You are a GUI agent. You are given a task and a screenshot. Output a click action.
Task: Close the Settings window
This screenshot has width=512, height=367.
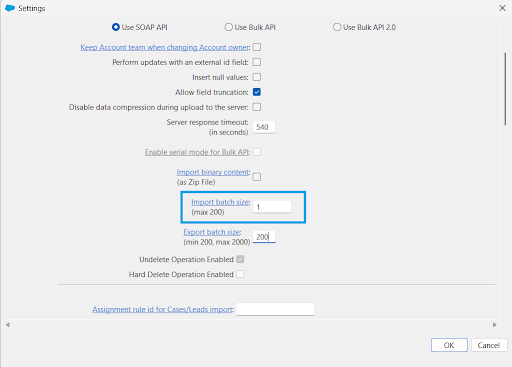point(502,8)
